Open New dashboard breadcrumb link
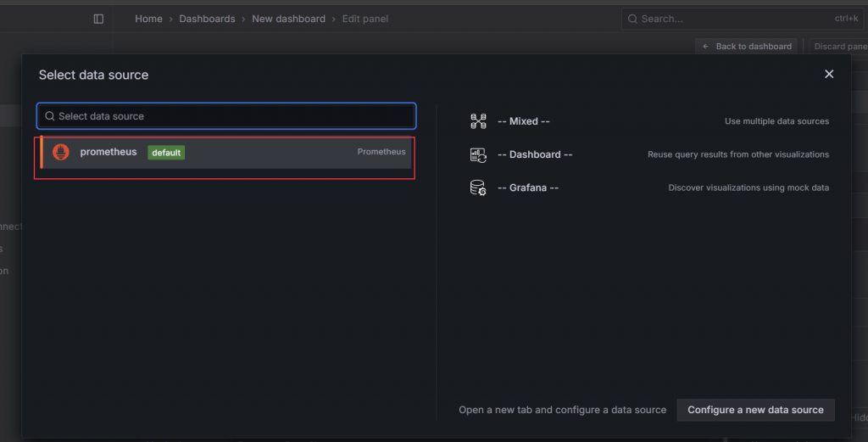The image size is (868, 442). coord(288,19)
